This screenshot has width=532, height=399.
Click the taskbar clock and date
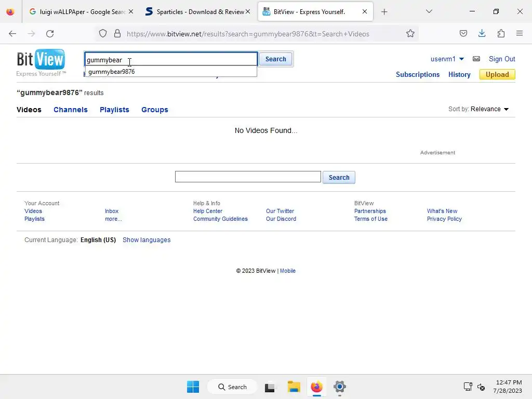point(508,387)
